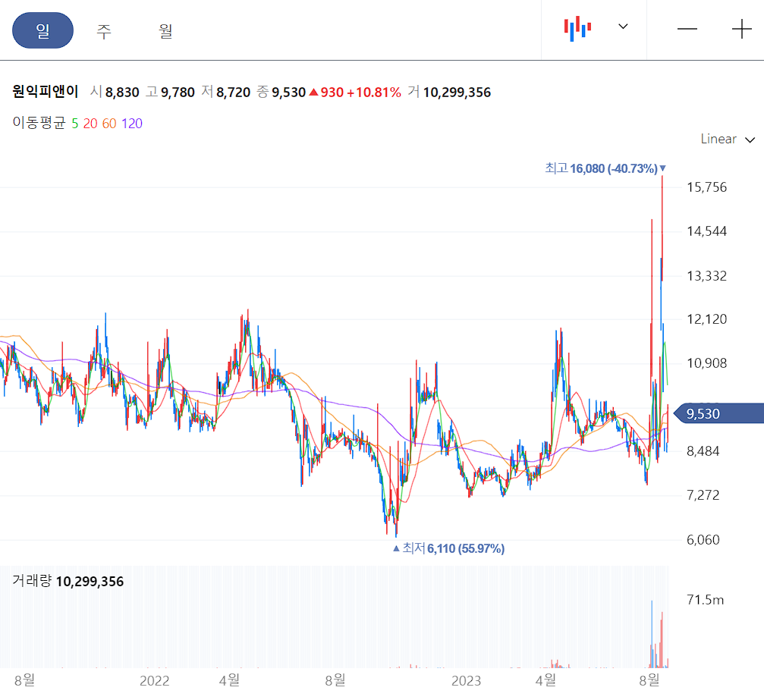The image size is (764, 700).
Task: Click the zoom in plus icon
Action: pos(740,29)
